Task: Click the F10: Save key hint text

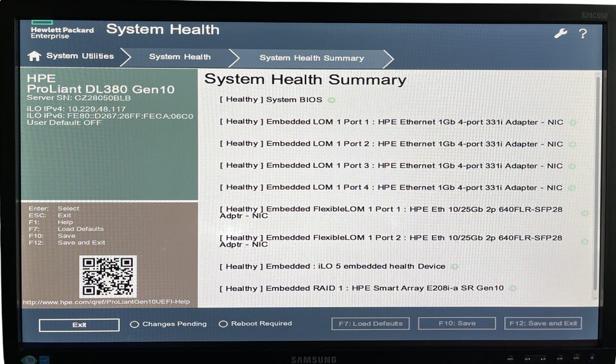Action: 52,236
